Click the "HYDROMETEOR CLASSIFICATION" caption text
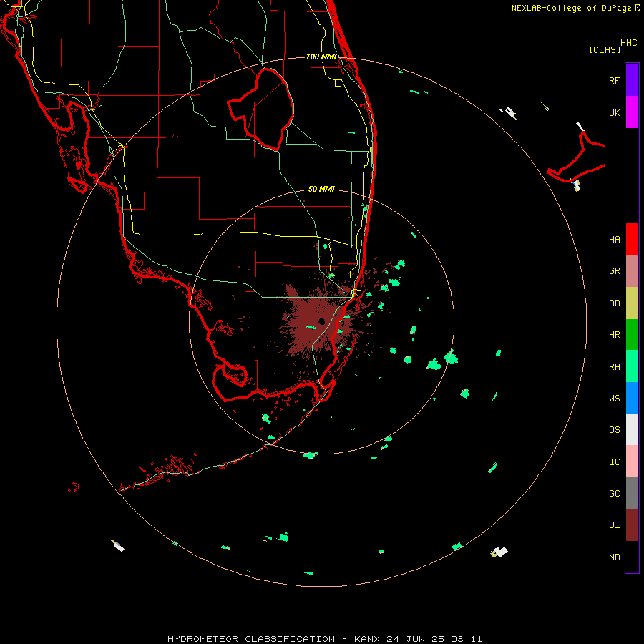 coord(251,639)
